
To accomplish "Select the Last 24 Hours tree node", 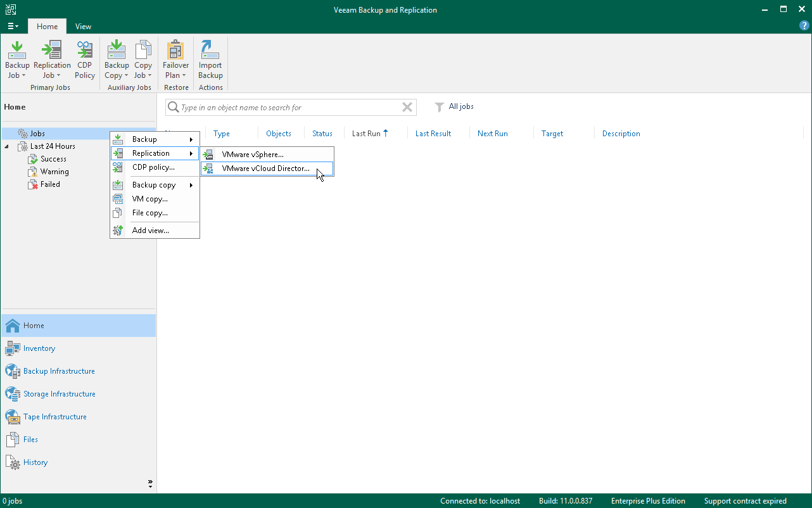I will [53, 146].
